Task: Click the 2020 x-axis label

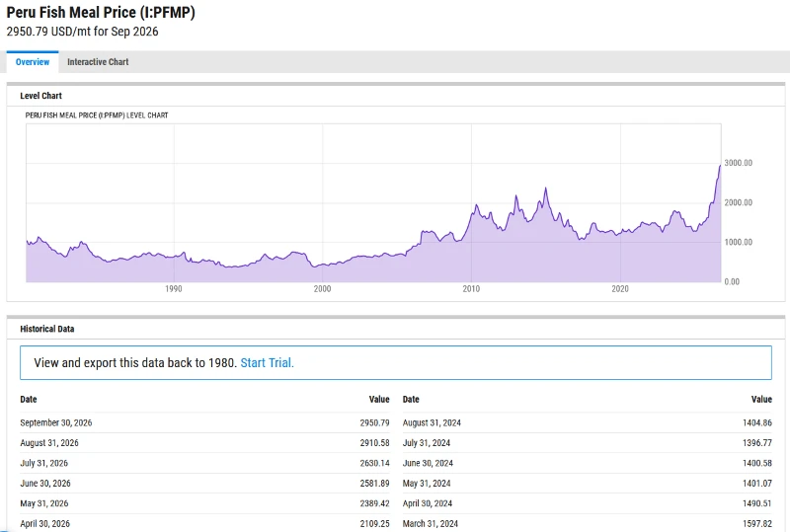Action: click(620, 288)
